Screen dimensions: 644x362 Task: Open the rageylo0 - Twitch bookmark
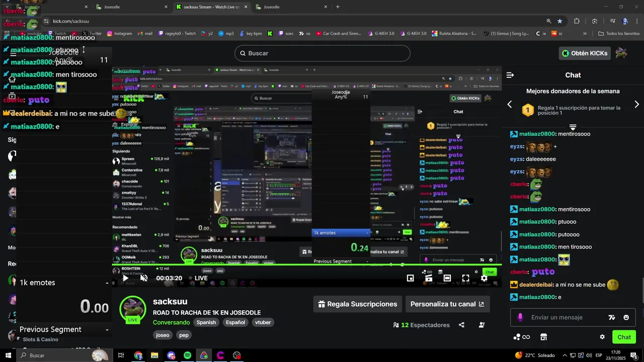tap(177, 34)
